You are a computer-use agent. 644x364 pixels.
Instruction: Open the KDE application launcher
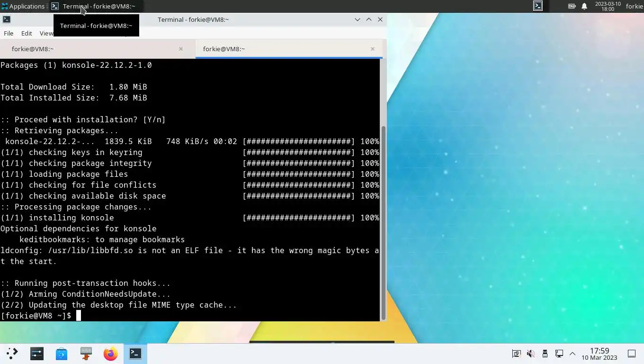[12, 354]
